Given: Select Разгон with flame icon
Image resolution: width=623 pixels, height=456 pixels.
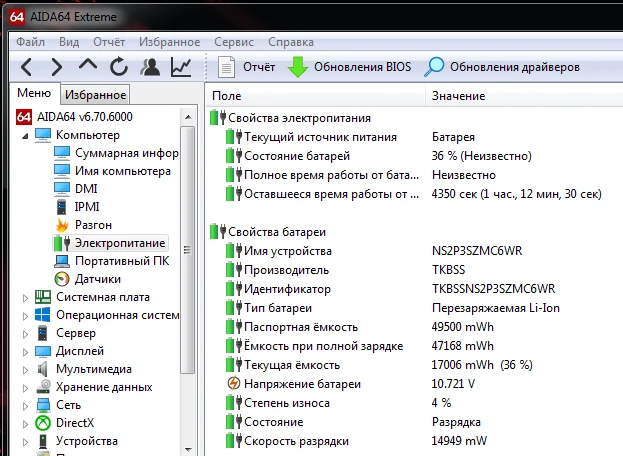Looking at the screenshot, I should (x=83, y=225).
